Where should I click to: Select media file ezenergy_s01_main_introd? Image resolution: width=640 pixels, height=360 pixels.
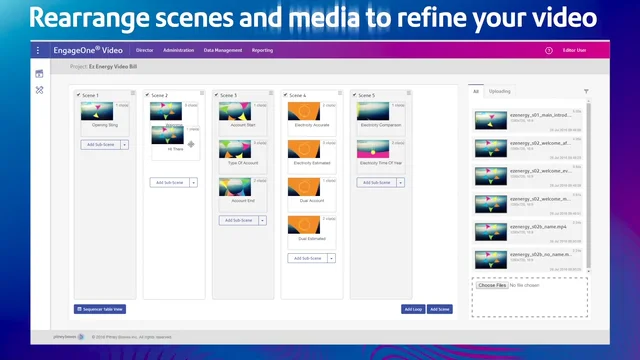click(528, 120)
